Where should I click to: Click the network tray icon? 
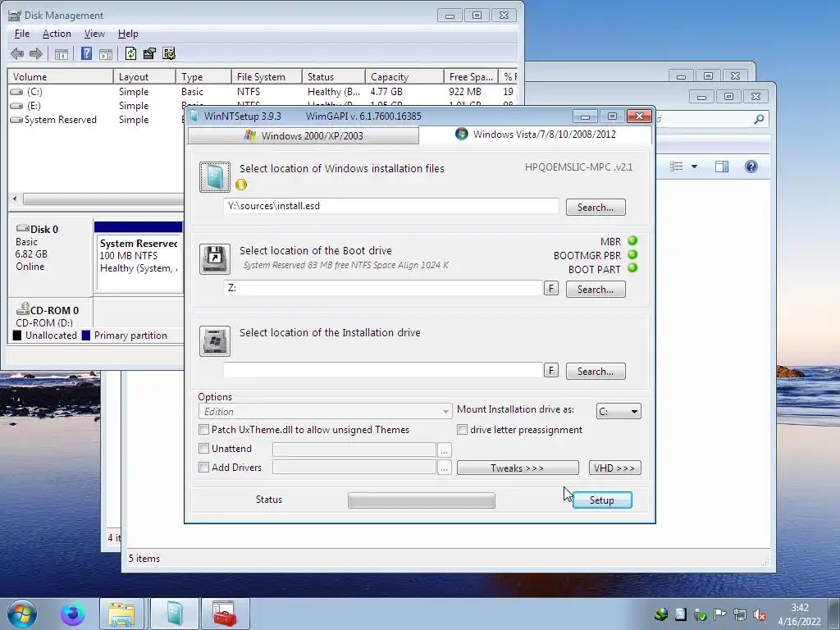(740, 614)
